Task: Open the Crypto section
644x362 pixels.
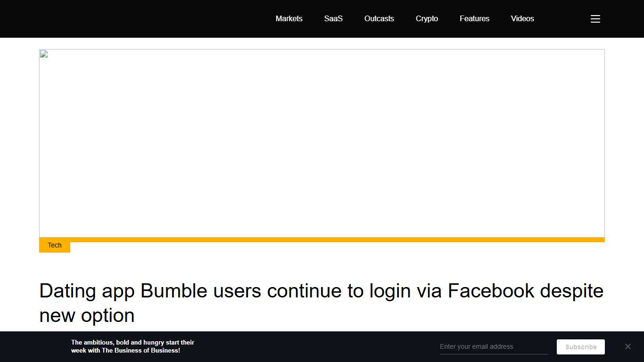Action: (x=427, y=19)
